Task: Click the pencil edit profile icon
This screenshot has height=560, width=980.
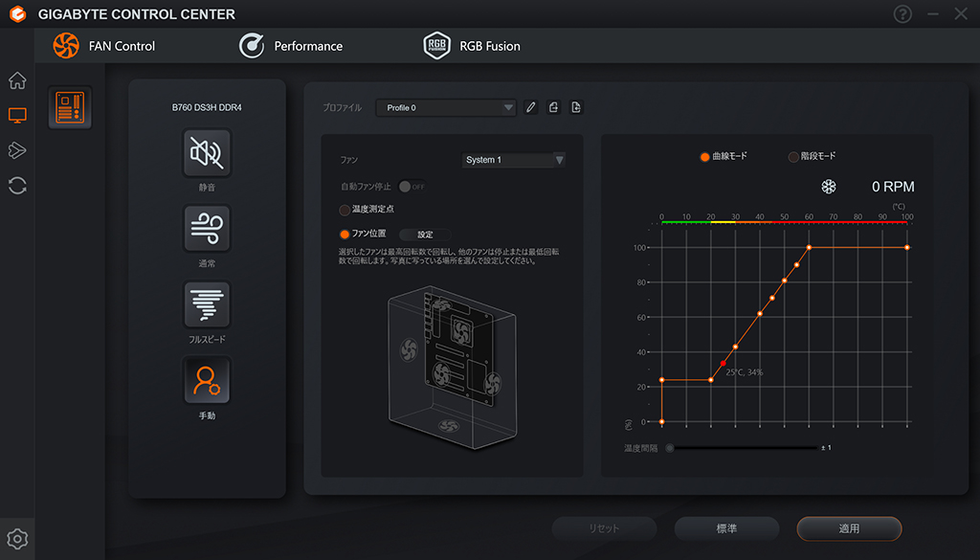Action: 530,107
